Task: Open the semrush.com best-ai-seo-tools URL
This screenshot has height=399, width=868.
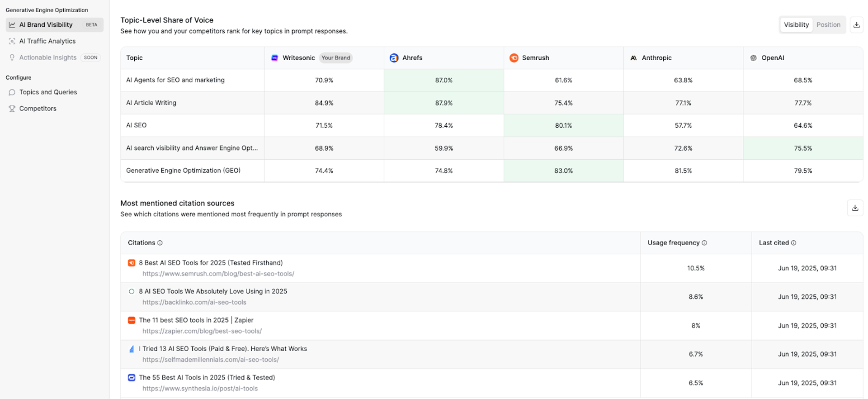Action: 218,274
